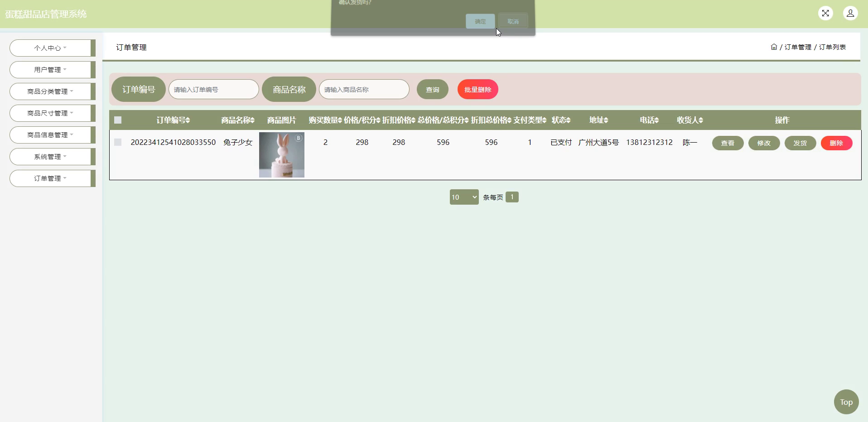Select 用户管理 in the sidebar
This screenshot has height=422, width=868.
tap(49, 69)
